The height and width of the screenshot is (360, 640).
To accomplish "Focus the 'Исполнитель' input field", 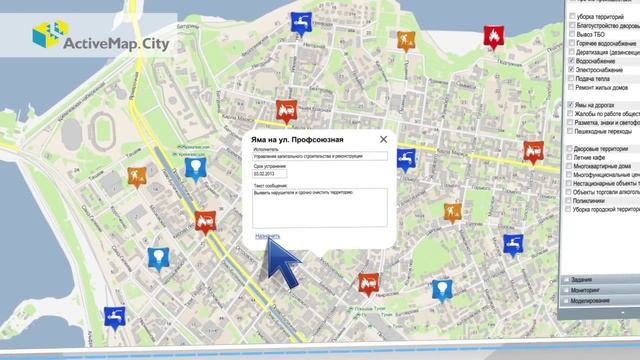I will coord(320,156).
